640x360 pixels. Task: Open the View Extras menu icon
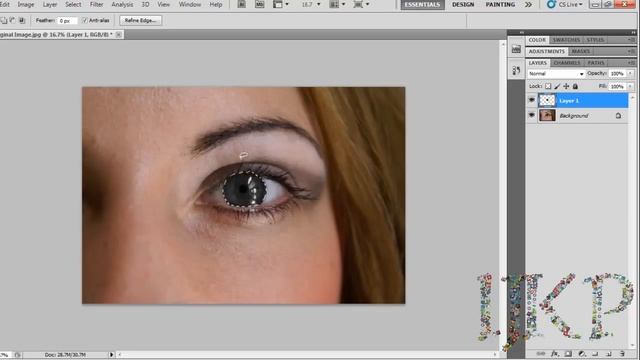click(x=280, y=4)
